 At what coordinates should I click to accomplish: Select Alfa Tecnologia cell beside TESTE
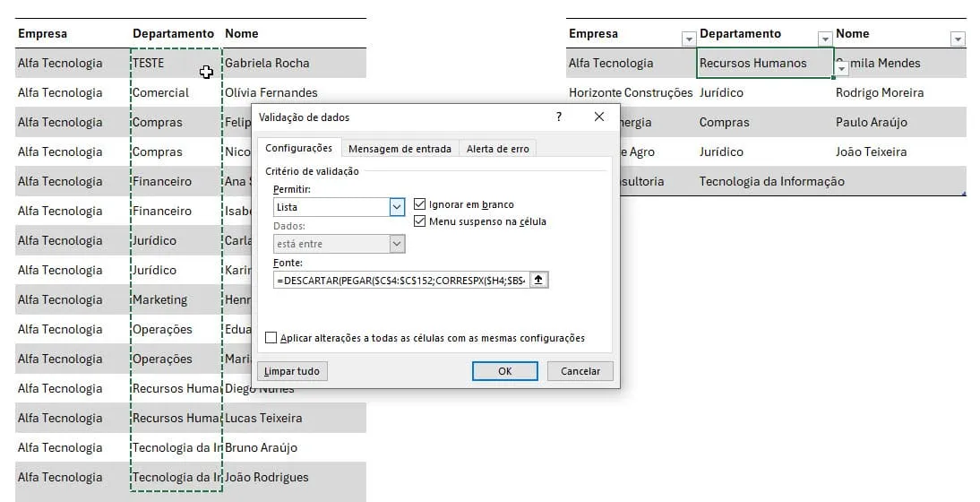click(73, 63)
